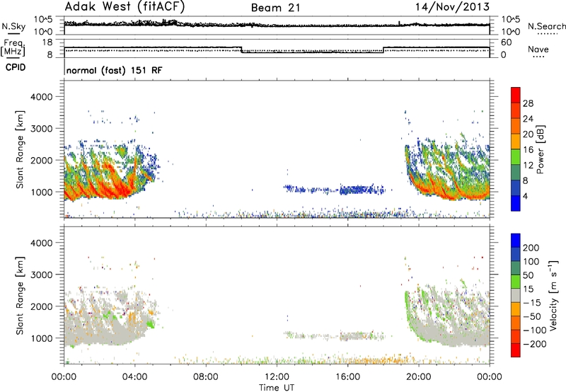
Task: Click the Power [dB] colorbar label
Action: tap(540, 149)
